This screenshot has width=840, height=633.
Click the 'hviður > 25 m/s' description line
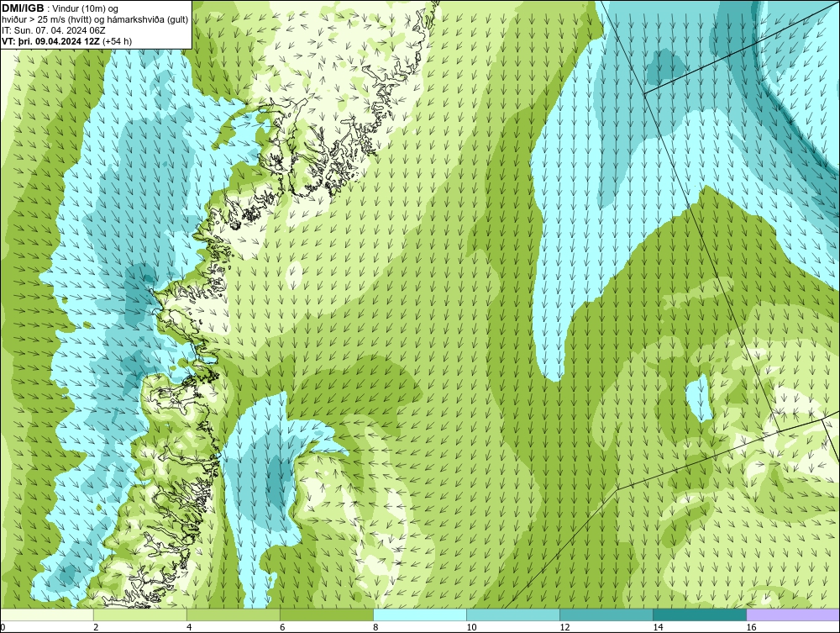95,19
